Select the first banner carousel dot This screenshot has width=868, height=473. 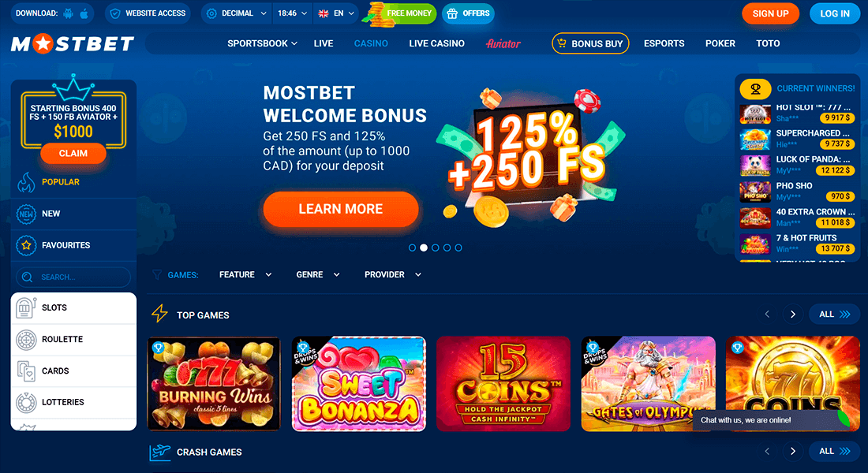pyautogui.click(x=412, y=248)
